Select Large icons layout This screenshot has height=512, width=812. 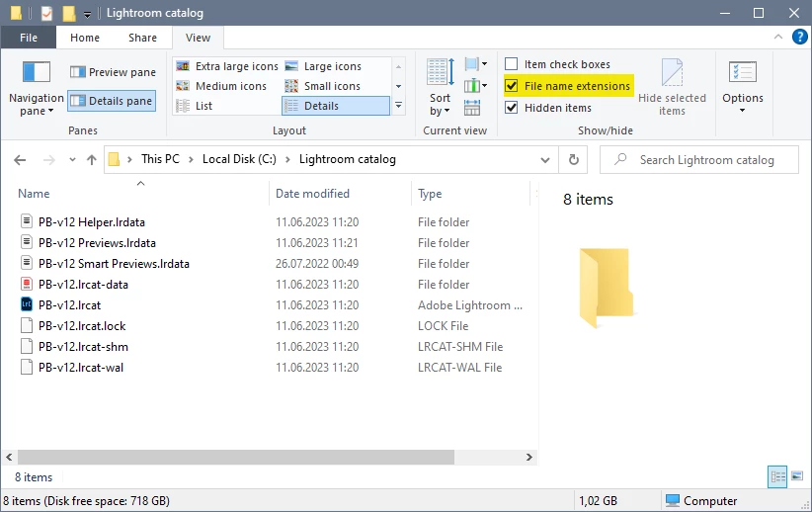323,66
